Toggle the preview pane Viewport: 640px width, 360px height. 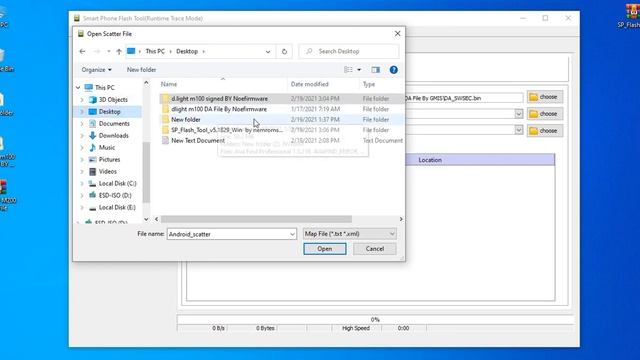coord(376,70)
